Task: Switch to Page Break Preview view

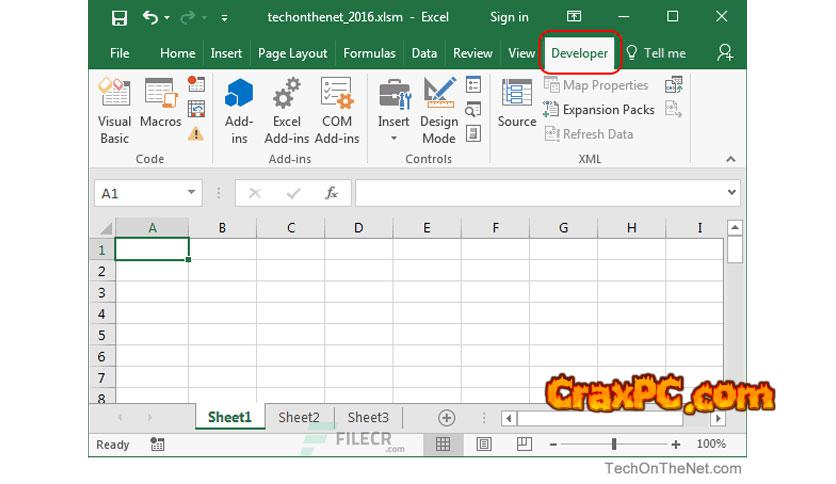Action: 523,444
